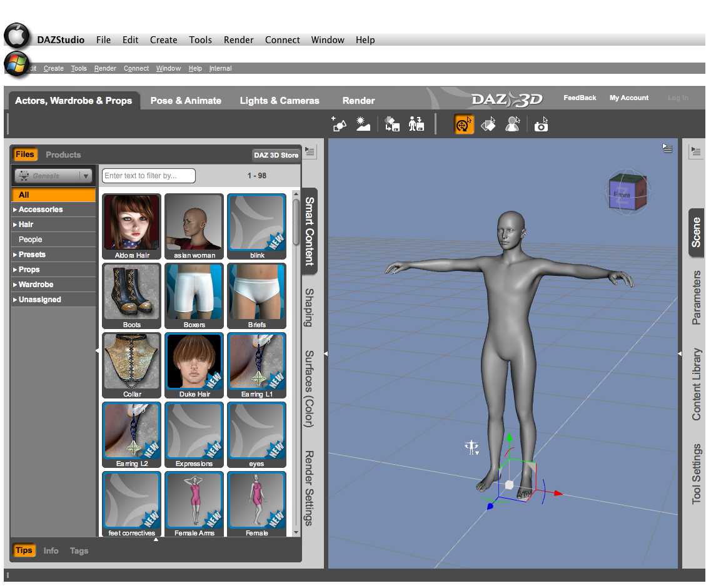
Task: Show the Info section at panel bottom
Action: [51, 550]
